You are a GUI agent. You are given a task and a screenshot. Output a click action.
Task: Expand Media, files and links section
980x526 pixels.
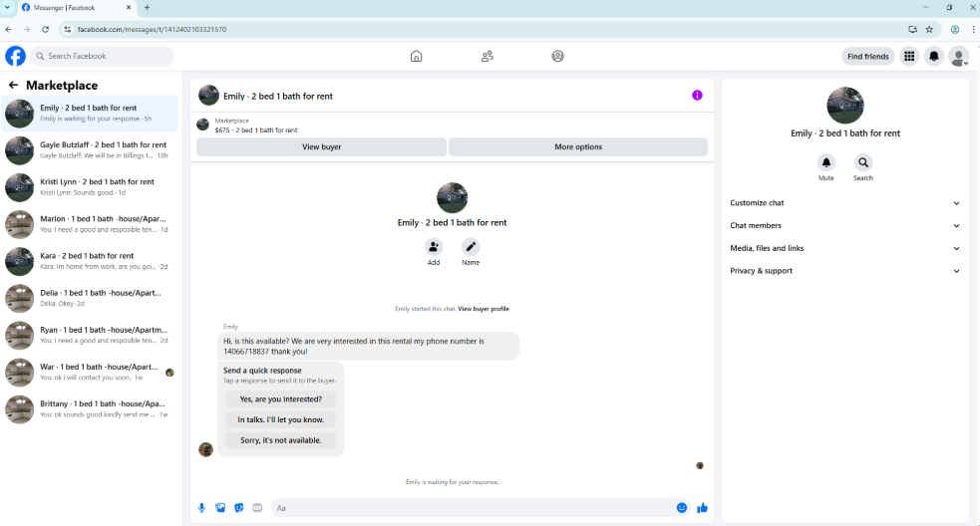[844, 248]
